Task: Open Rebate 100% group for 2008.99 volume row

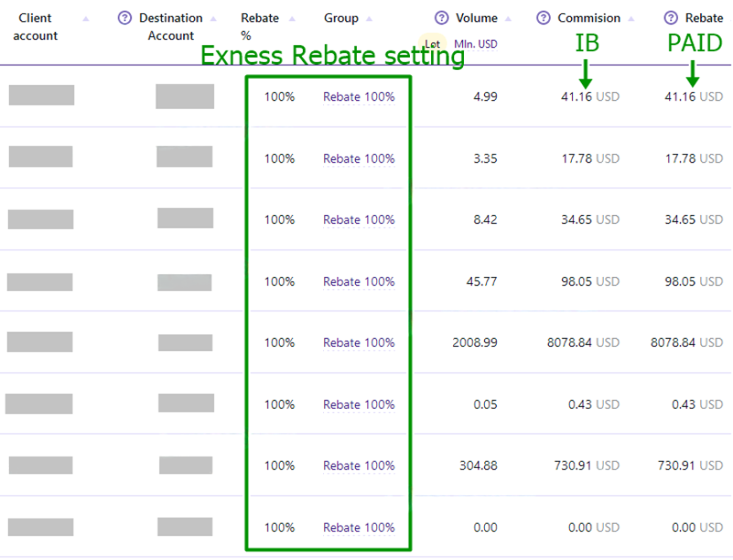Action: (359, 342)
